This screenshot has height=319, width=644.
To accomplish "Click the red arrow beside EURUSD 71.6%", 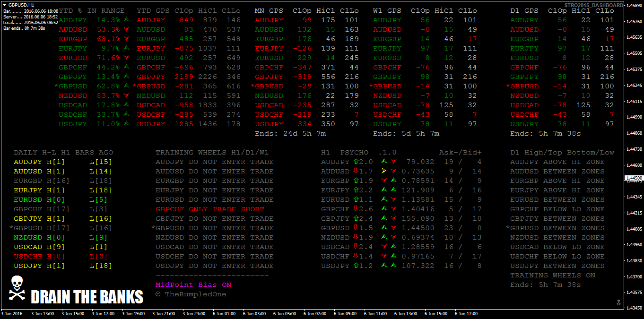I will coord(126,58).
